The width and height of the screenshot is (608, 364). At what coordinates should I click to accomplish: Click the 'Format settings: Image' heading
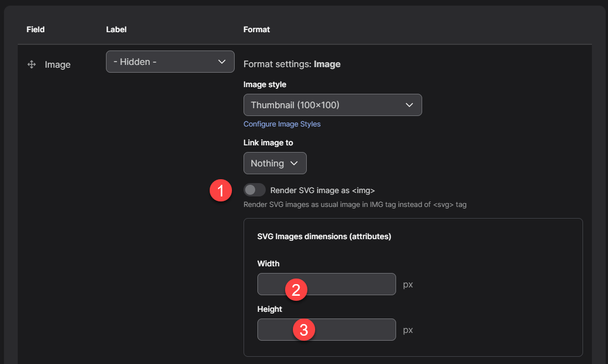tap(292, 64)
